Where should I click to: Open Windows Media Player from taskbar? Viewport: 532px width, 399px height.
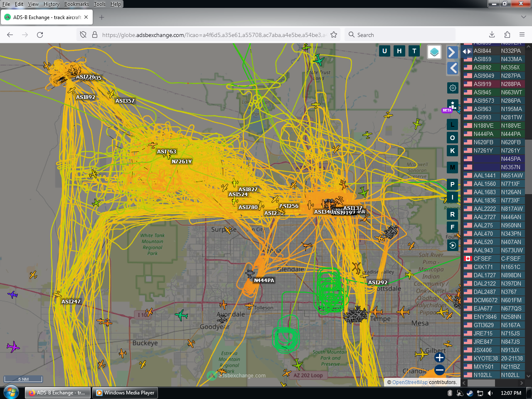pos(126,393)
